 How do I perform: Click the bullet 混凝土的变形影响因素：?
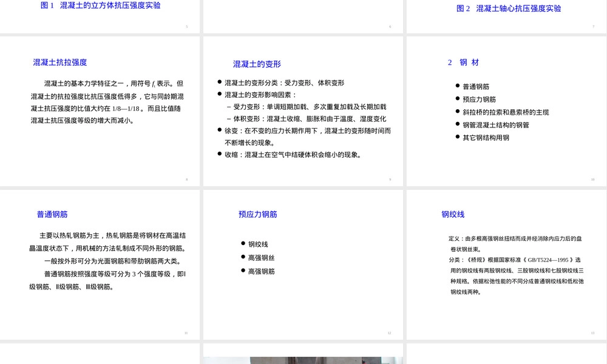[260, 95]
